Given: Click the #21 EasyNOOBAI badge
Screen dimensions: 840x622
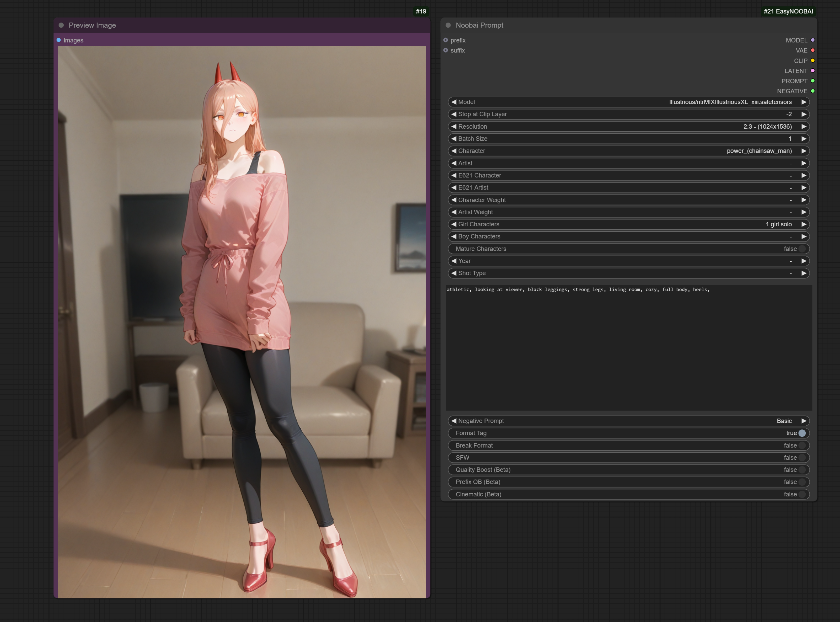Looking at the screenshot, I should 788,11.
